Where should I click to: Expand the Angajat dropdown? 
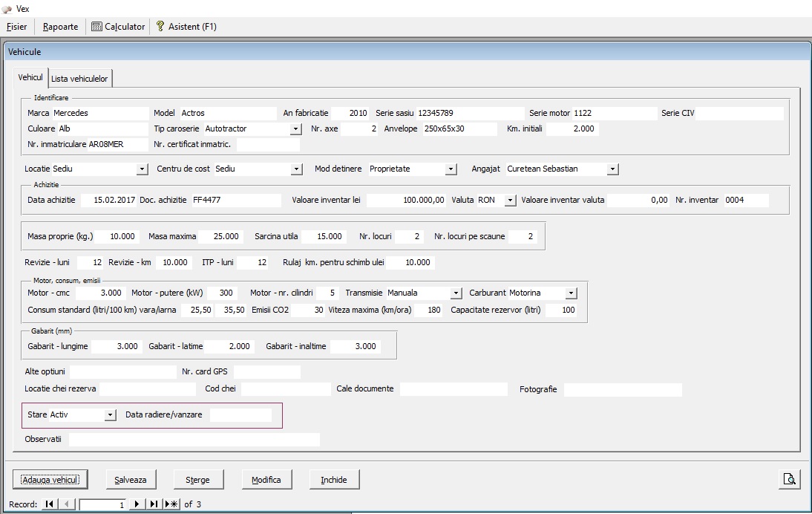click(612, 169)
